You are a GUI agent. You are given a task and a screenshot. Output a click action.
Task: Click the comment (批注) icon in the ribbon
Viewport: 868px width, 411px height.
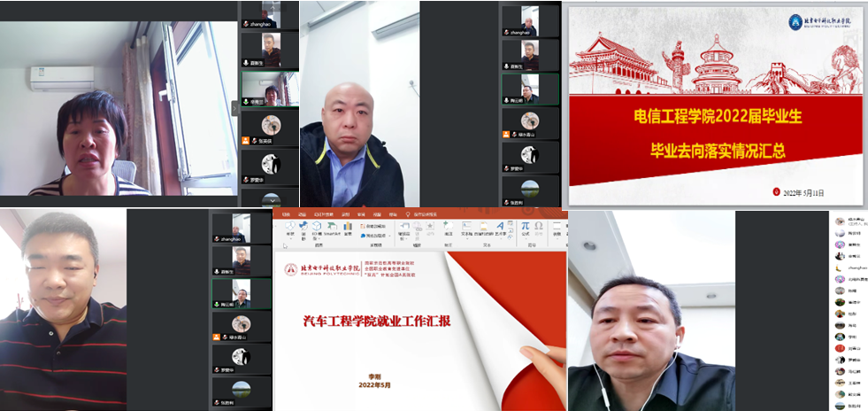(x=449, y=229)
